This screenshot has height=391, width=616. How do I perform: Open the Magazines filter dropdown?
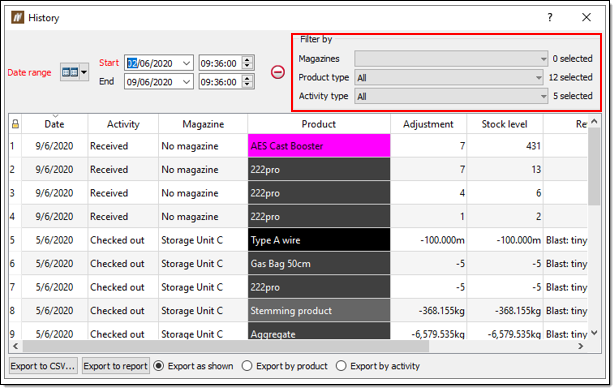point(451,59)
